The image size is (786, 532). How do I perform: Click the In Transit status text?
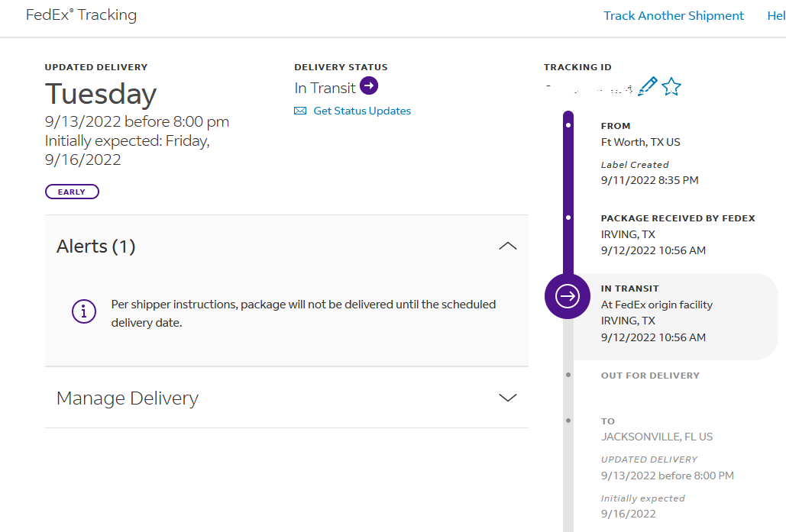325,88
